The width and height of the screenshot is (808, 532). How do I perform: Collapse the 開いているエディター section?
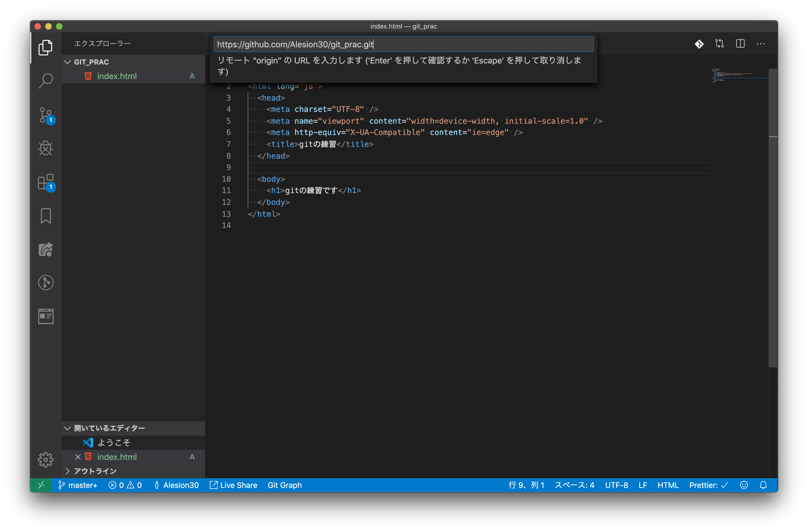tap(134, 428)
